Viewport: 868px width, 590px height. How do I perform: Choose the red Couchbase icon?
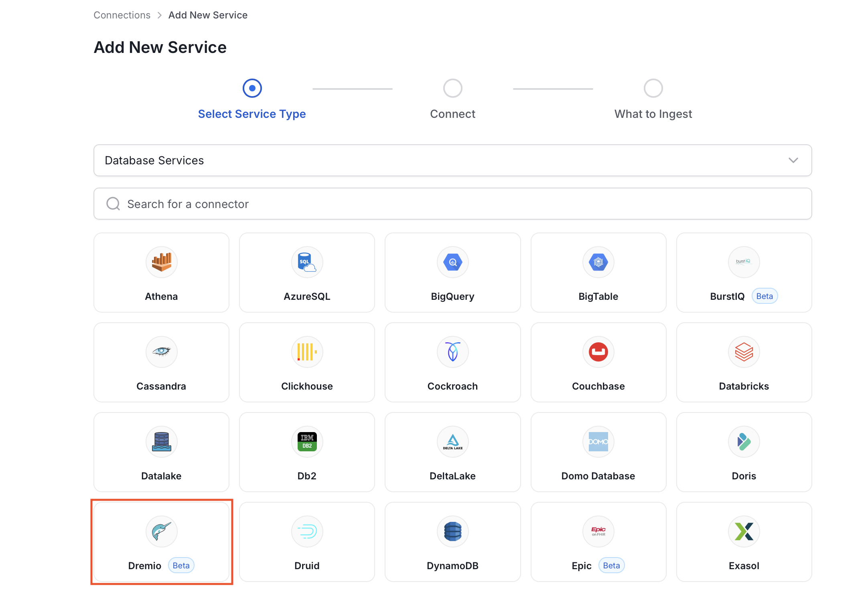tap(598, 352)
